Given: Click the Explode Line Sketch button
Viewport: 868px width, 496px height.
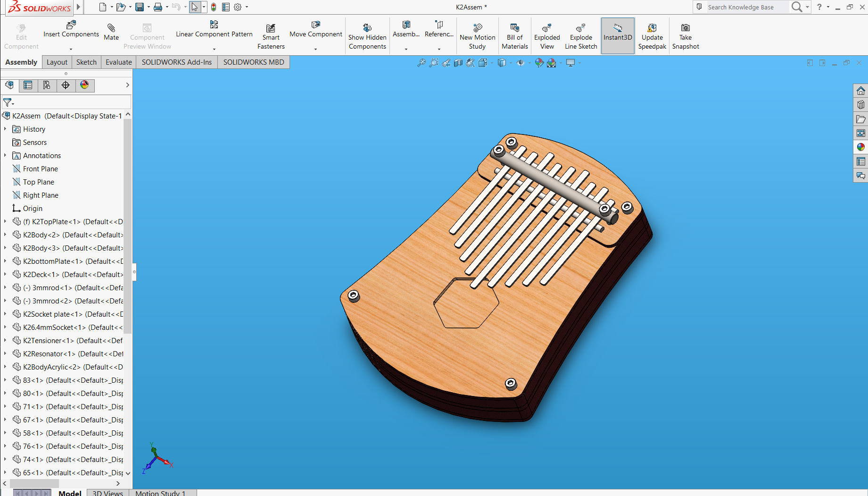Looking at the screenshot, I should pos(581,35).
